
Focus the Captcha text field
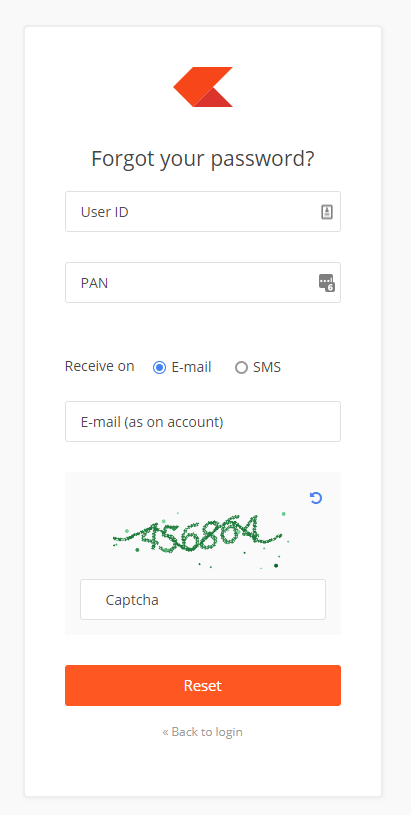pos(203,599)
